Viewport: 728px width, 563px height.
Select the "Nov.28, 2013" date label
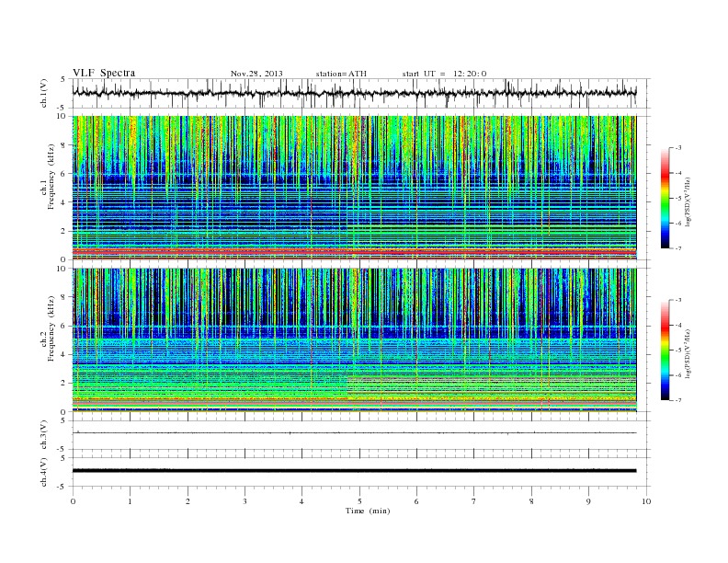(256, 74)
